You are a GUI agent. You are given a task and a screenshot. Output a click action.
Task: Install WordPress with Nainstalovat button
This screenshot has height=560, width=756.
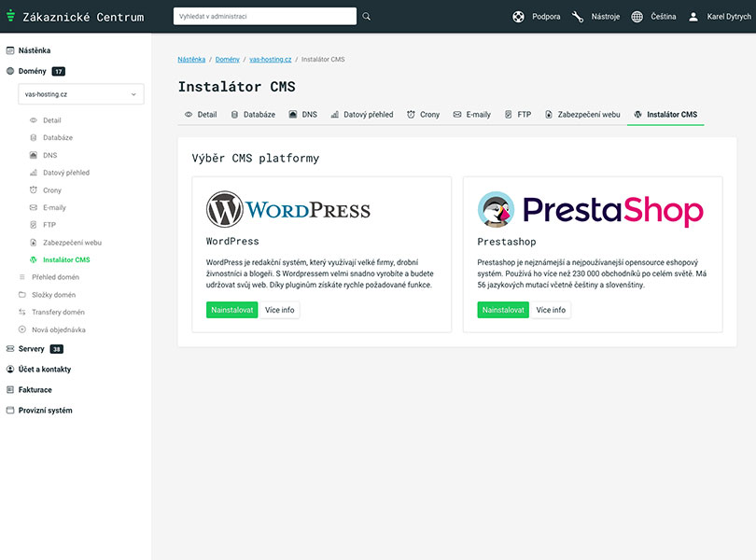pos(231,310)
